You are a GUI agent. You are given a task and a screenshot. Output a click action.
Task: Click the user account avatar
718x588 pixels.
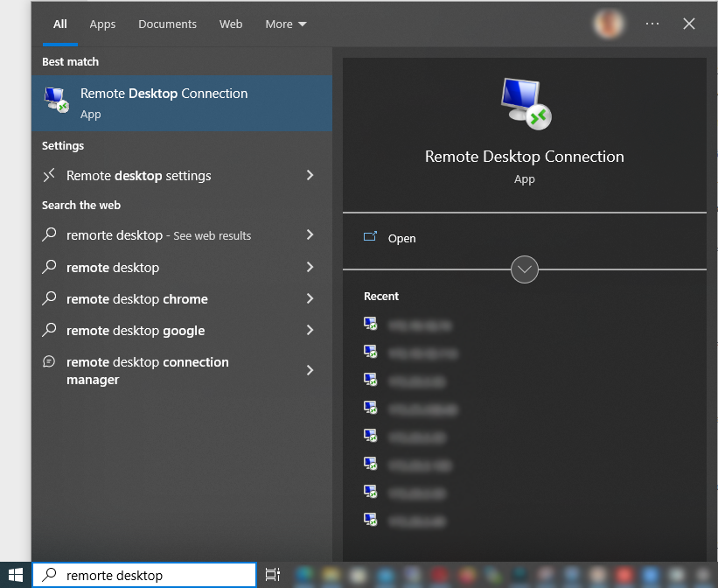pos(609,24)
